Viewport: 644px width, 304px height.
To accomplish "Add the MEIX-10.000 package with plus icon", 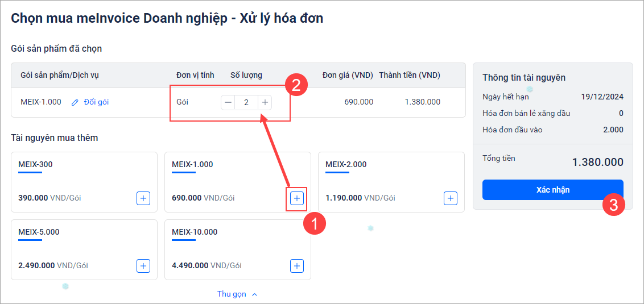I will coord(297,265).
